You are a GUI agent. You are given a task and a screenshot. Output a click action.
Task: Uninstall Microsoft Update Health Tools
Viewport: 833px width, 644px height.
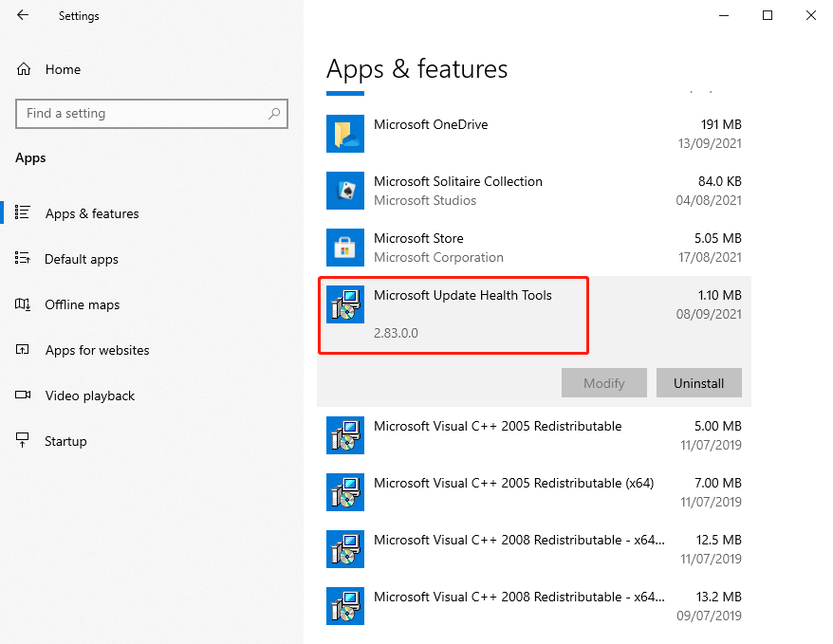click(699, 383)
